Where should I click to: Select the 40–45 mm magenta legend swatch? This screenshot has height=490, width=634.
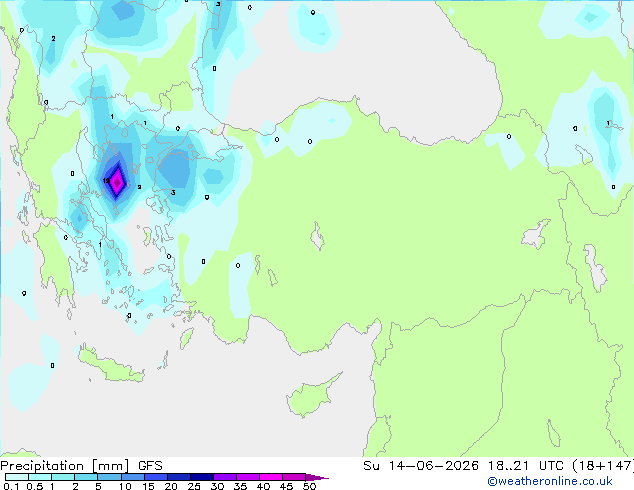[x=271, y=477]
